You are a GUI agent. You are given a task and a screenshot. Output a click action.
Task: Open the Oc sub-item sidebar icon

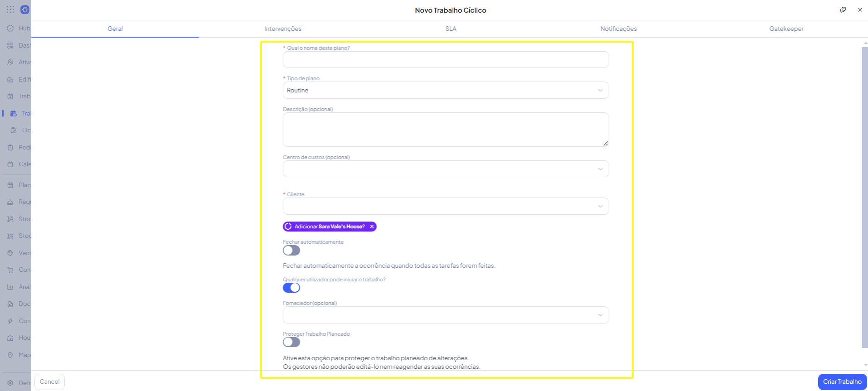coord(14,130)
